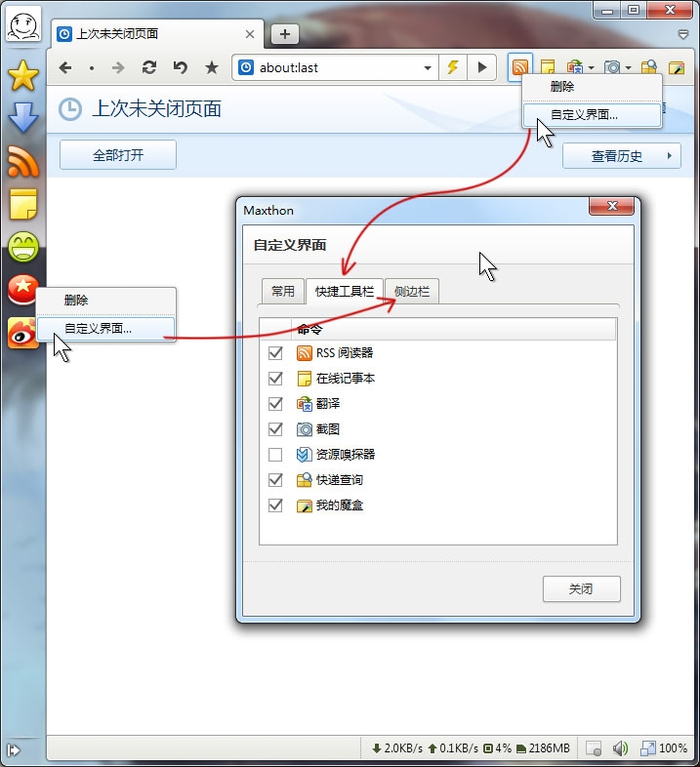Click the 全部打开 button
Image resolution: width=700 pixels, height=767 pixels.
118,155
